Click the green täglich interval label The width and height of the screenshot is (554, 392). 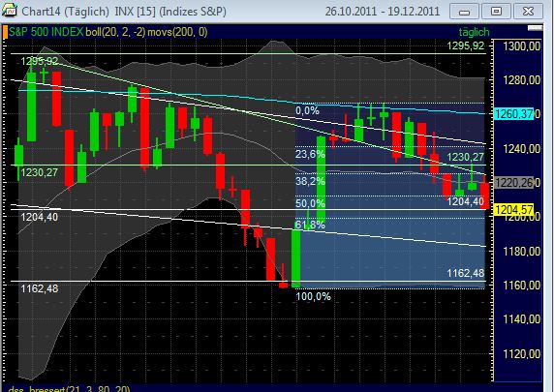click(475, 32)
